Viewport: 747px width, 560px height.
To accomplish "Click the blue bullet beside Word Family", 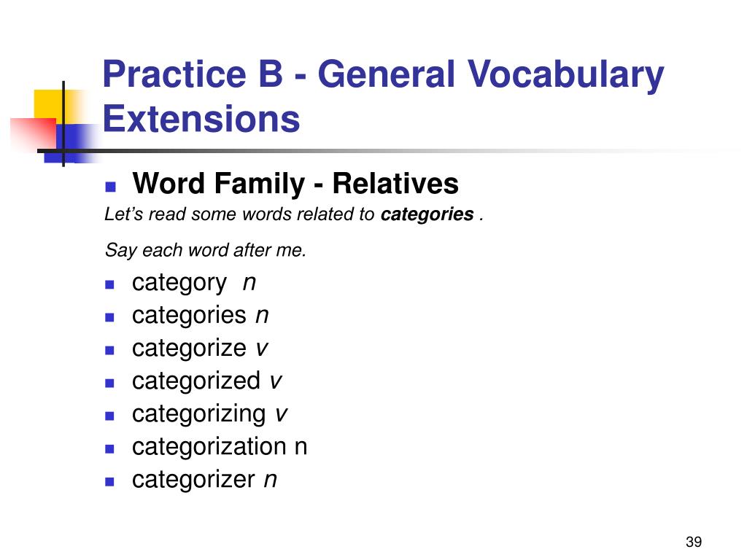I will (x=111, y=186).
